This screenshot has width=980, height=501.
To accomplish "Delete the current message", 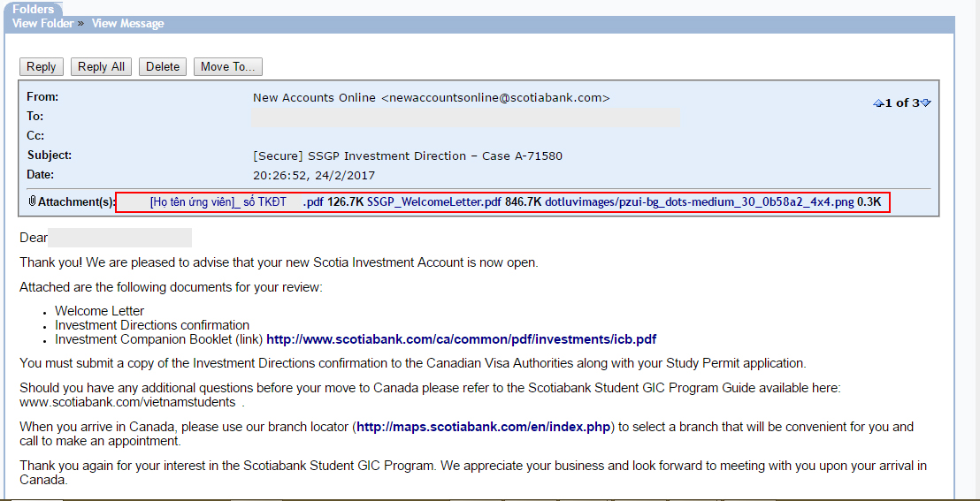I will (163, 66).
